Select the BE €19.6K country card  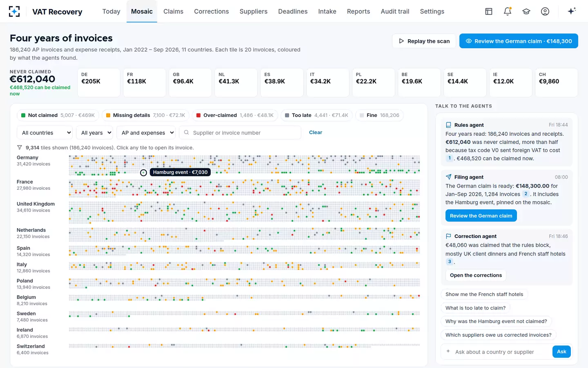pos(419,83)
